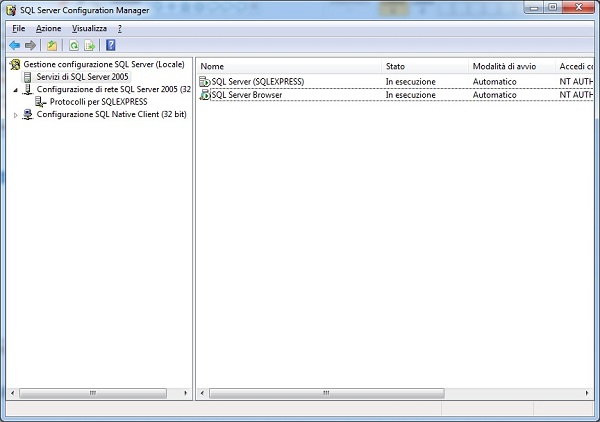
Task: Sort by the Nome column header
Action: [x=289, y=66]
